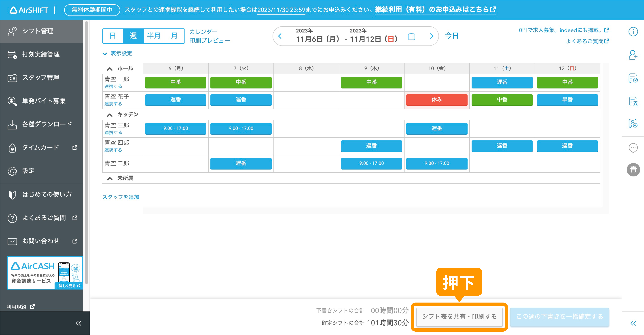644x335 pixels.
Task: Click the empty Wednesday 8 cell for 青空 一郎
Action: pyautogui.click(x=306, y=83)
